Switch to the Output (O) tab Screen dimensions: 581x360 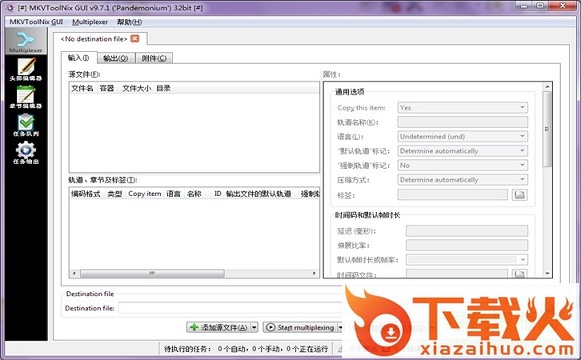tap(116, 58)
